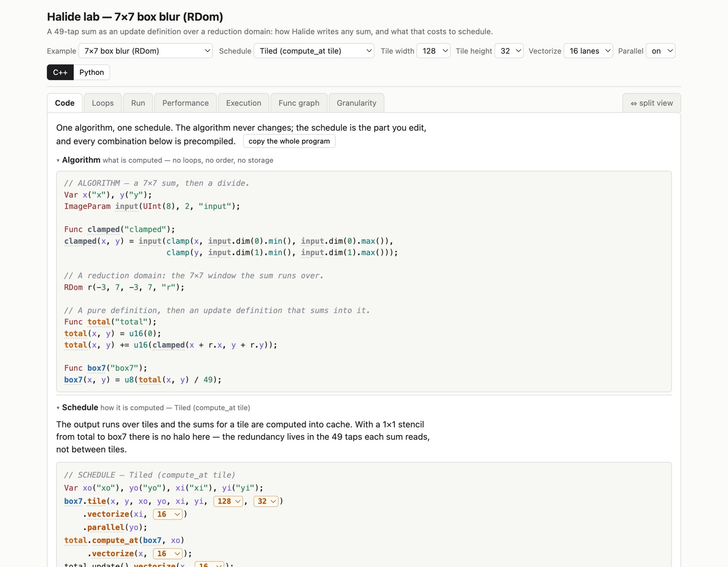Go to the Execution tab
Image resolution: width=728 pixels, height=567 pixels.
click(x=244, y=103)
